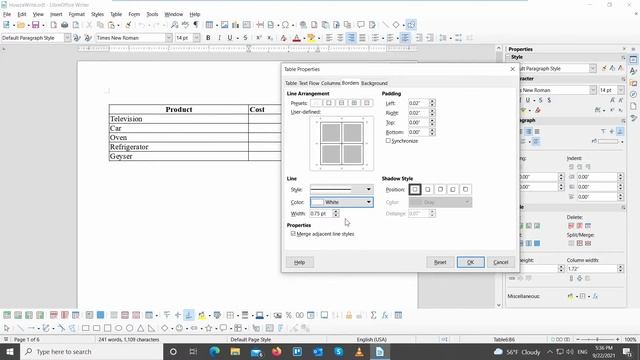The height and width of the screenshot is (360, 640).
Task: Click the Open folder icon in toolbar
Action: click(x=21, y=25)
